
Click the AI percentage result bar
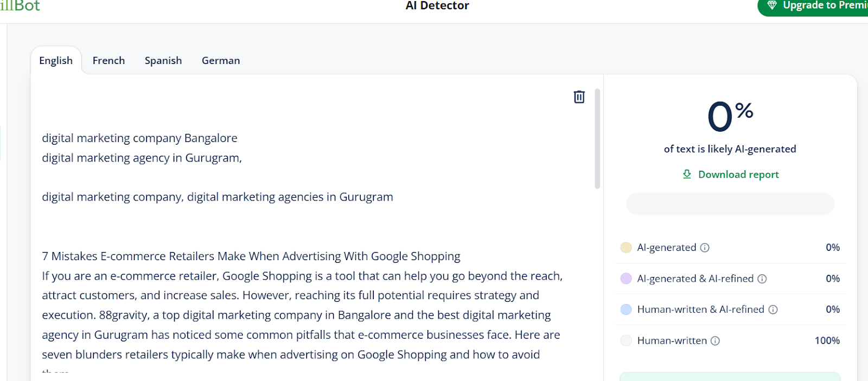730,204
